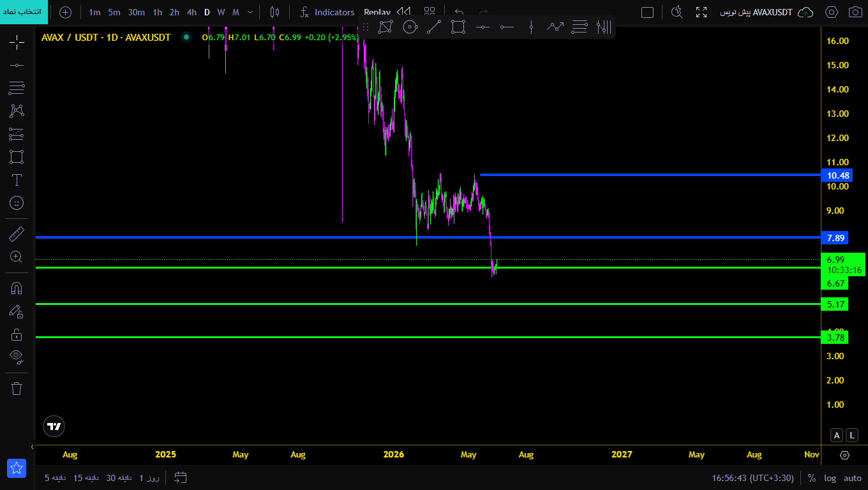Viewport: 868px width, 490px height.
Task: Open go-to-date calendar
Action: 180,477
